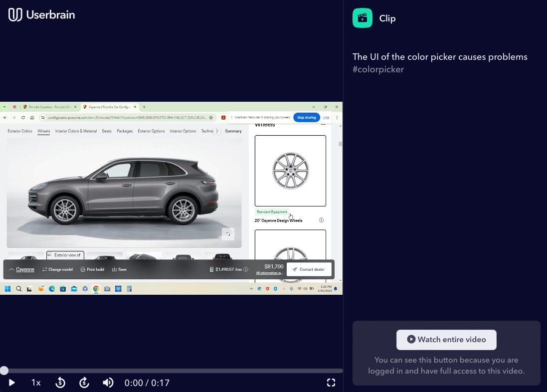547x392 pixels.
Task: Click the browser back arrow
Action: [5, 118]
